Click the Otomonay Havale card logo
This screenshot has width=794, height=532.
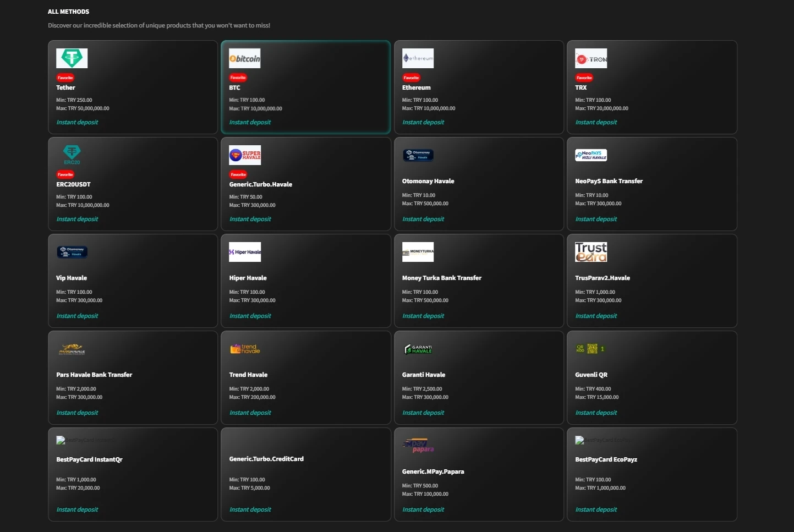(x=418, y=155)
